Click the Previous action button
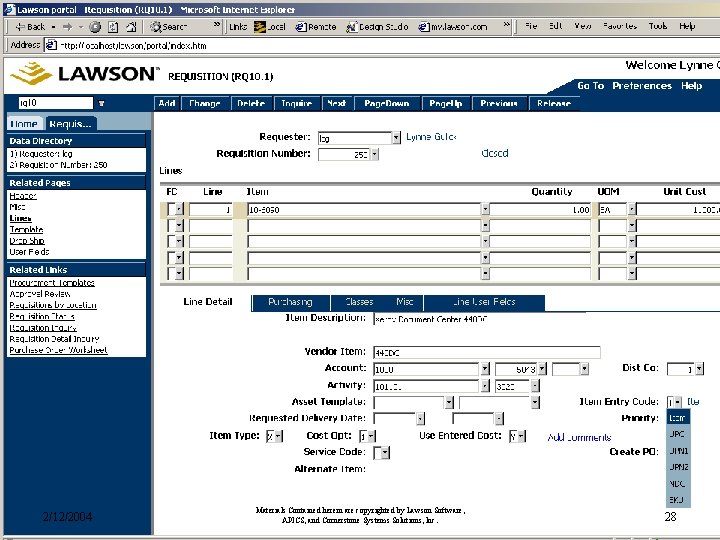720x540 pixels. [499, 103]
